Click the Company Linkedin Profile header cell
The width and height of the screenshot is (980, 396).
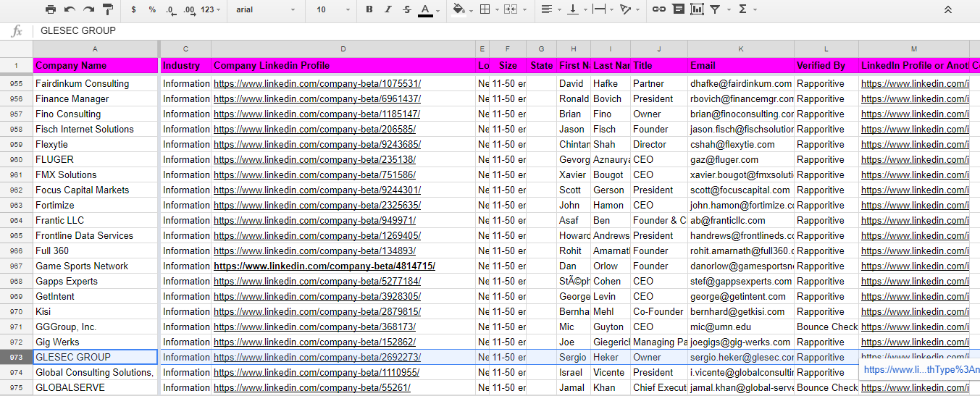343,65
